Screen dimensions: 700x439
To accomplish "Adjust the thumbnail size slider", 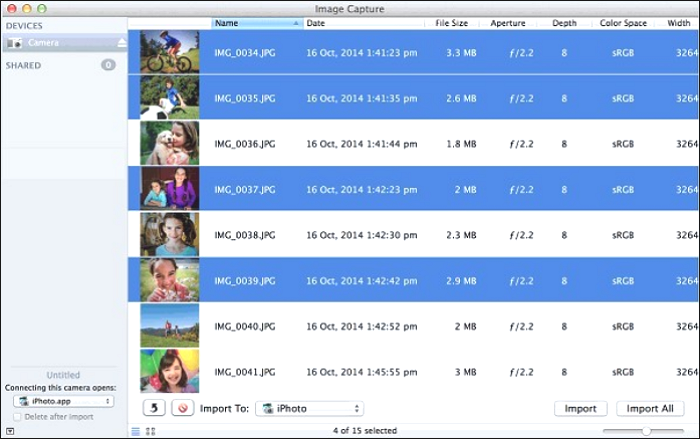I will pos(646,431).
